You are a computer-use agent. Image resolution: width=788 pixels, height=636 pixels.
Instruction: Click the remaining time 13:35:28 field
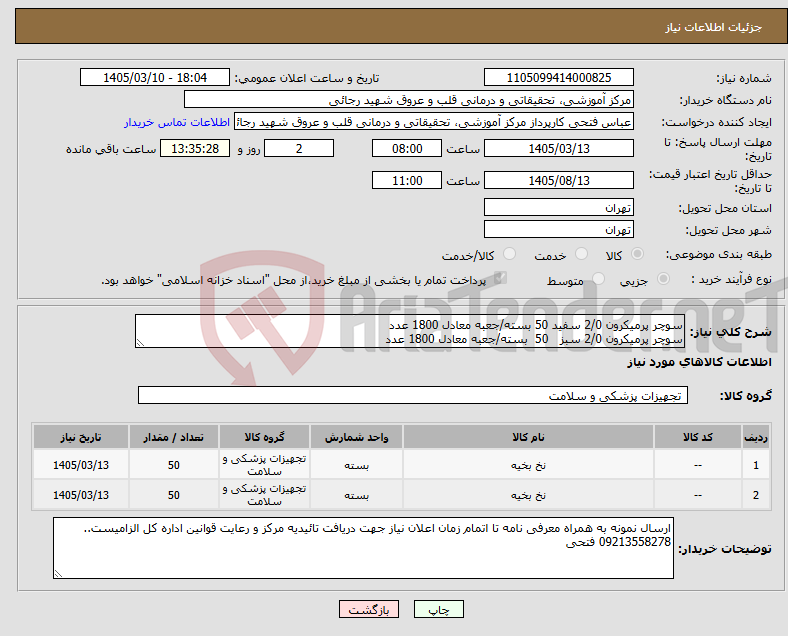pyautogui.click(x=195, y=149)
